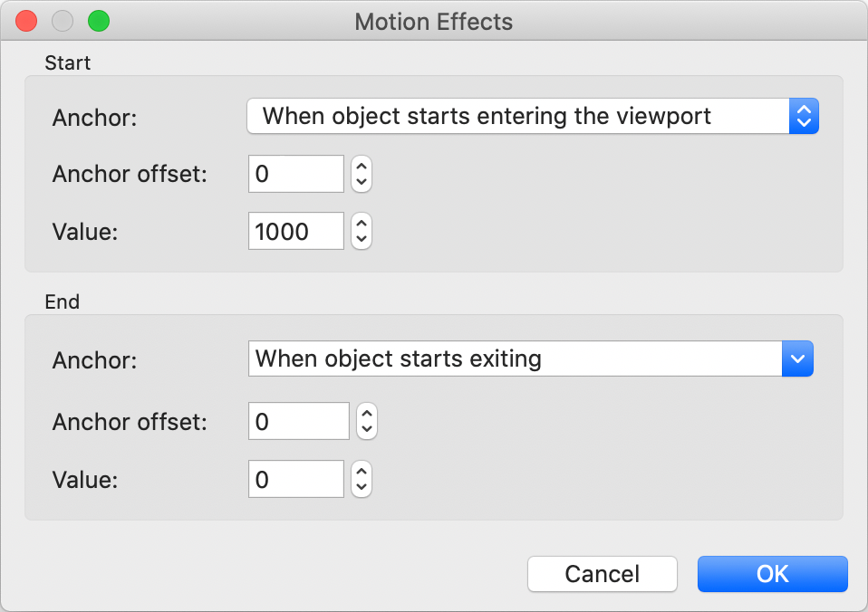Increment End Anchor offset with the up arrow
Viewport: 868px width, 612px height.
pos(366,414)
